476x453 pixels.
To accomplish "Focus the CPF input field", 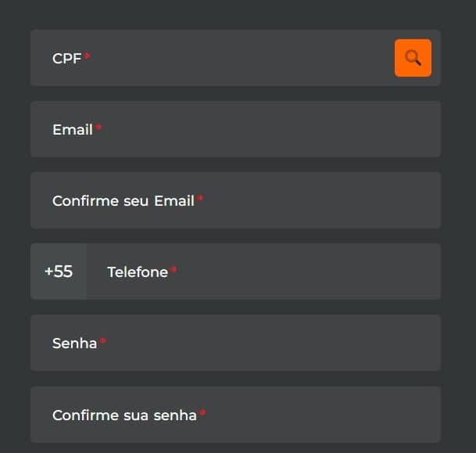I will coord(234,58).
